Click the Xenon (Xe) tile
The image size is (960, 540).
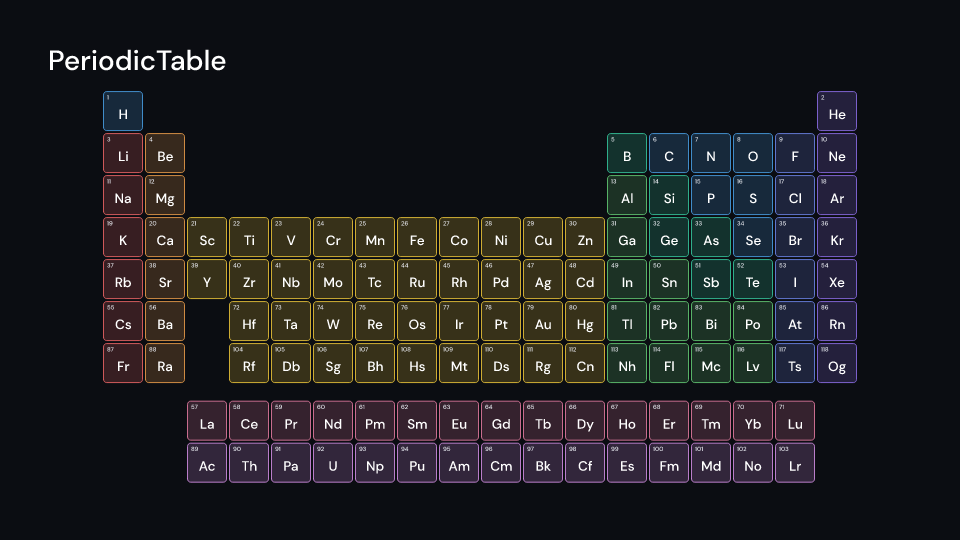(837, 279)
